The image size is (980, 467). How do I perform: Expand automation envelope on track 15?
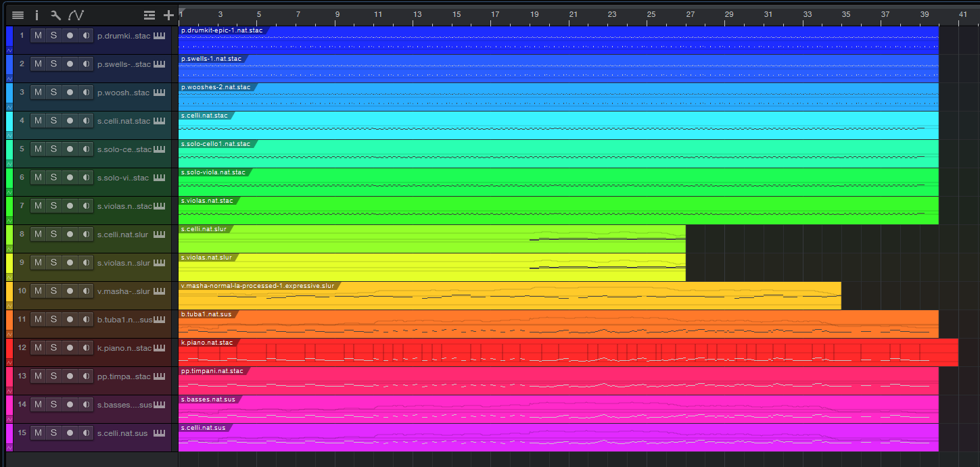(x=9, y=447)
